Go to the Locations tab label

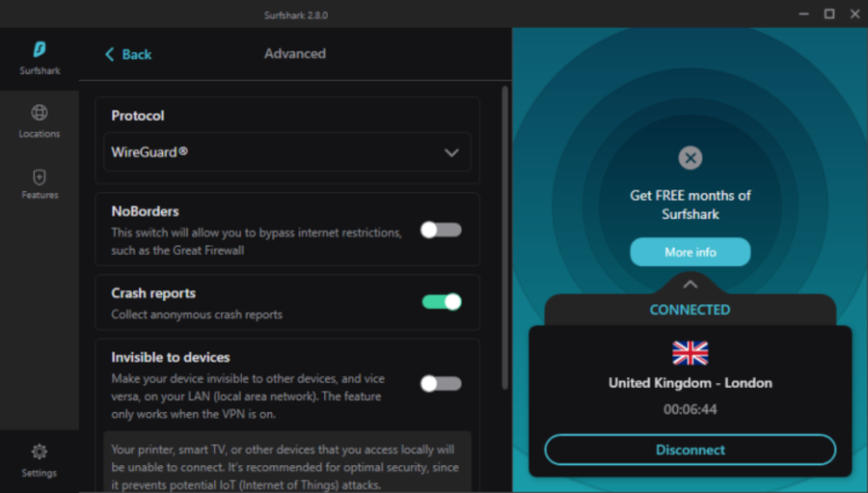[x=40, y=134]
